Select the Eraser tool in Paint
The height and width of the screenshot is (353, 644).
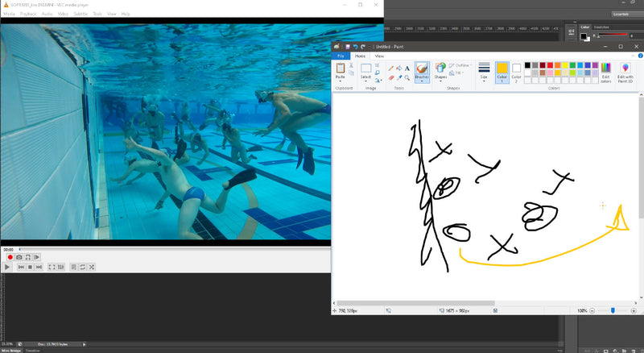pos(391,77)
